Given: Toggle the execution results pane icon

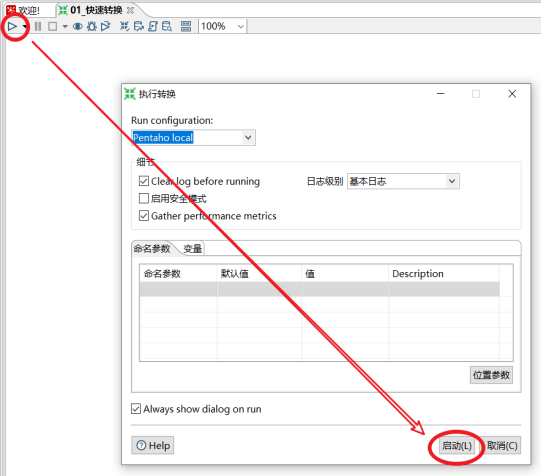Looking at the screenshot, I should click(x=186, y=26).
